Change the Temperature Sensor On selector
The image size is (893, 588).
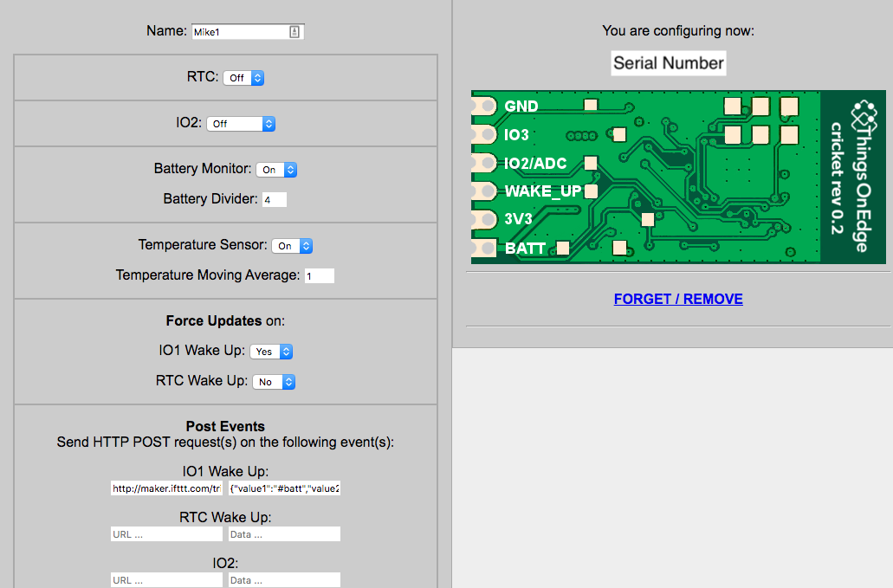[292, 246]
